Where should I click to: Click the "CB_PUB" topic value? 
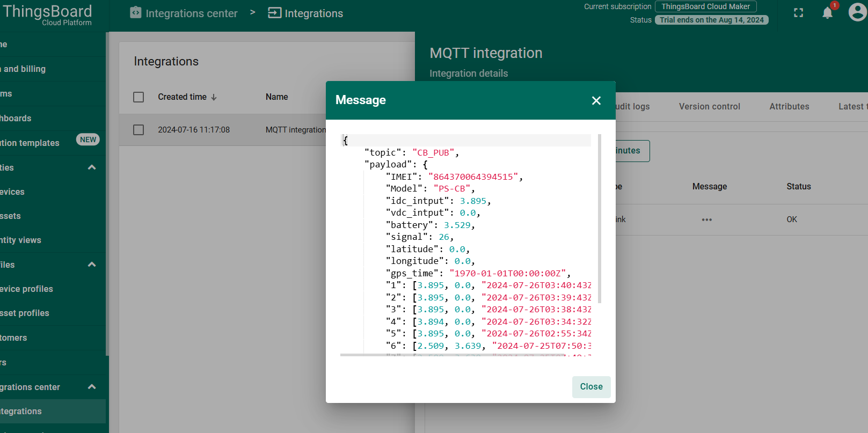point(433,153)
